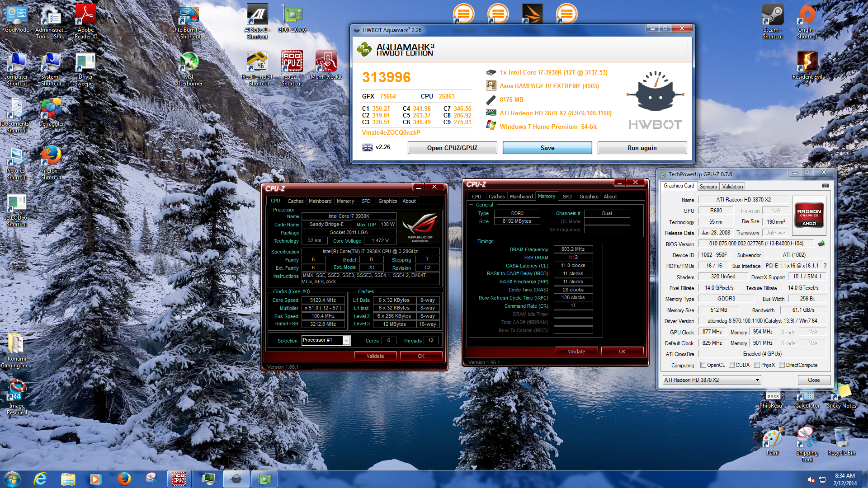Launch IntelBurnTest shortcut on desktop
This screenshot has width=868, height=488.
pyautogui.click(x=189, y=22)
